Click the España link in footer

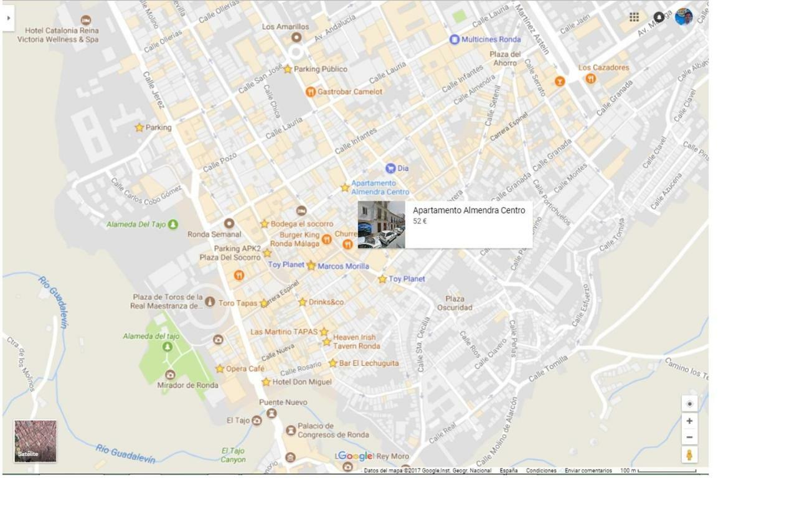click(x=509, y=470)
